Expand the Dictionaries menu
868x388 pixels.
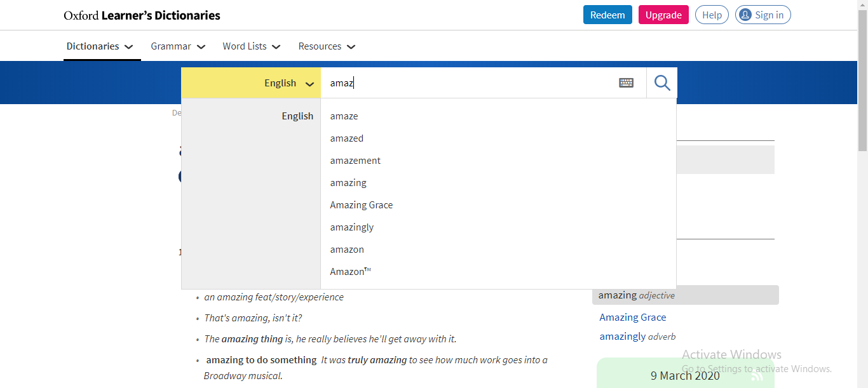(100, 46)
